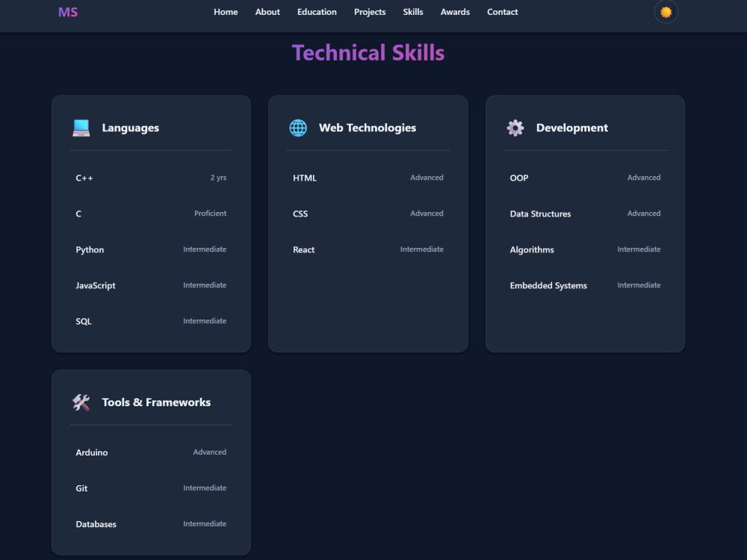Select the Development card title

click(571, 128)
